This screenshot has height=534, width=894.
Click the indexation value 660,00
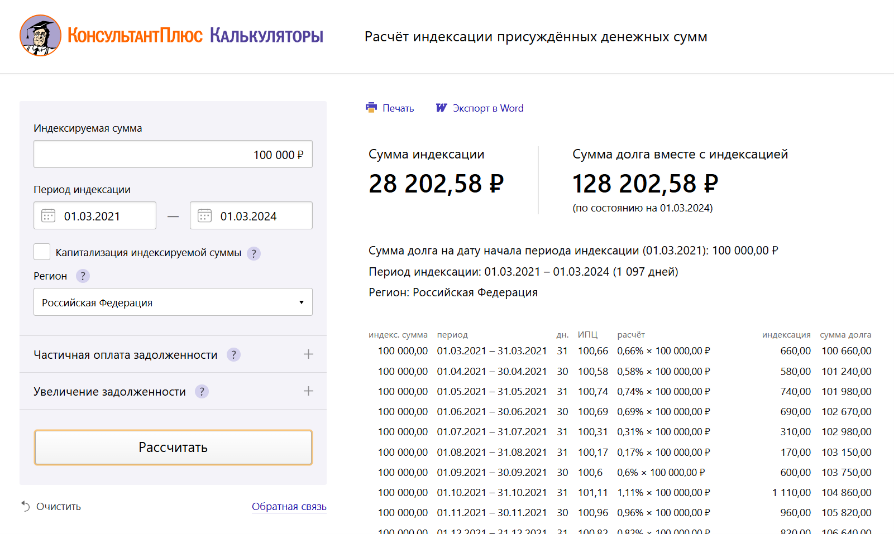[795, 351]
